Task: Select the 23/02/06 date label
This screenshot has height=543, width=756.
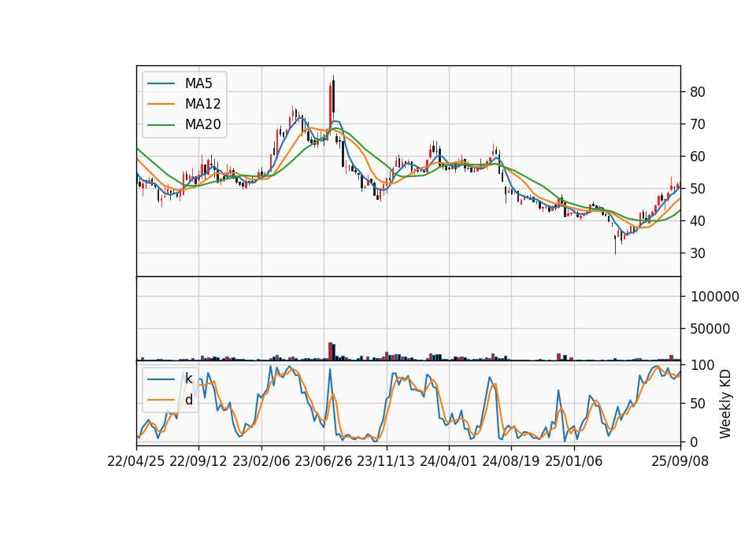Action: 261,461
